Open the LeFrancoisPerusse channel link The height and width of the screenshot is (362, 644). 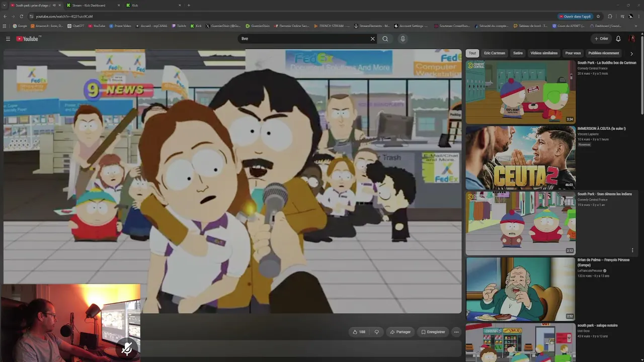click(x=590, y=270)
